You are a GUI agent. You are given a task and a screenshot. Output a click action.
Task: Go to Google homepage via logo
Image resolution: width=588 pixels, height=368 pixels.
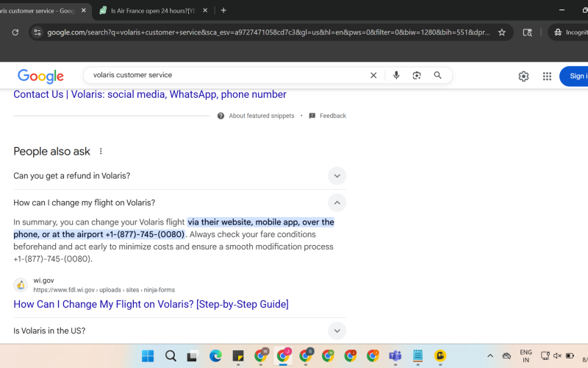[x=40, y=77]
